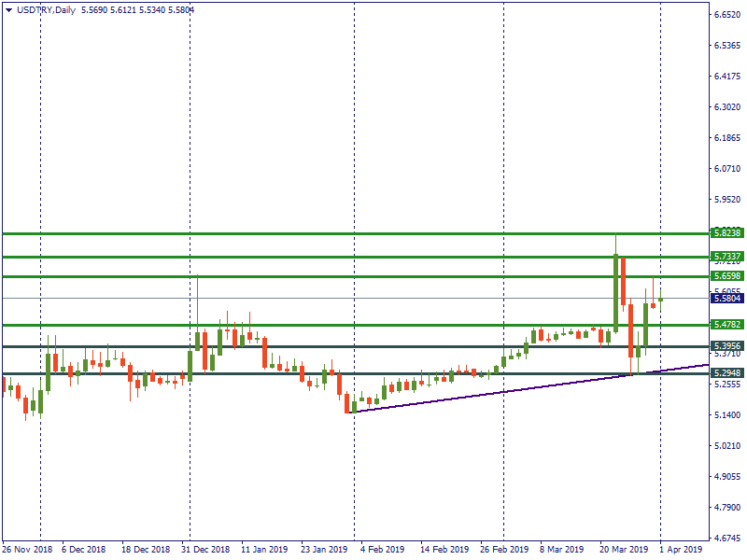747x560 pixels.
Task: Select the 5.8238 green price label
Action: [x=726, y=232]
